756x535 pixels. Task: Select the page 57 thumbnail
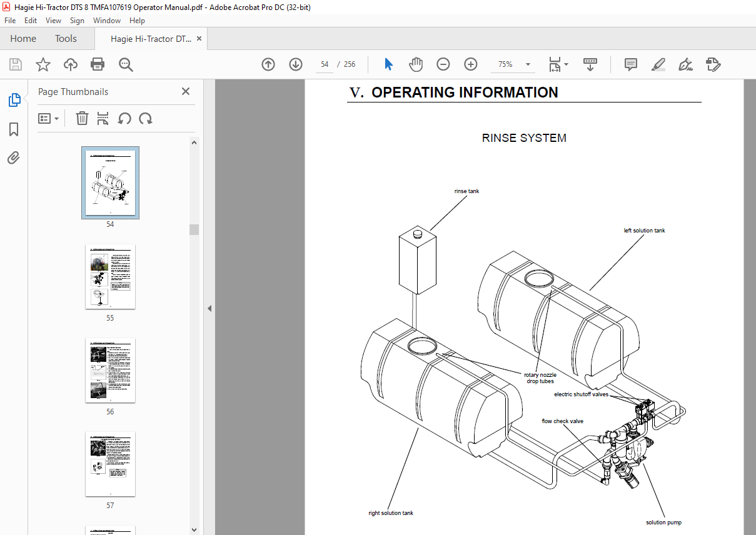tap(110, 464)
